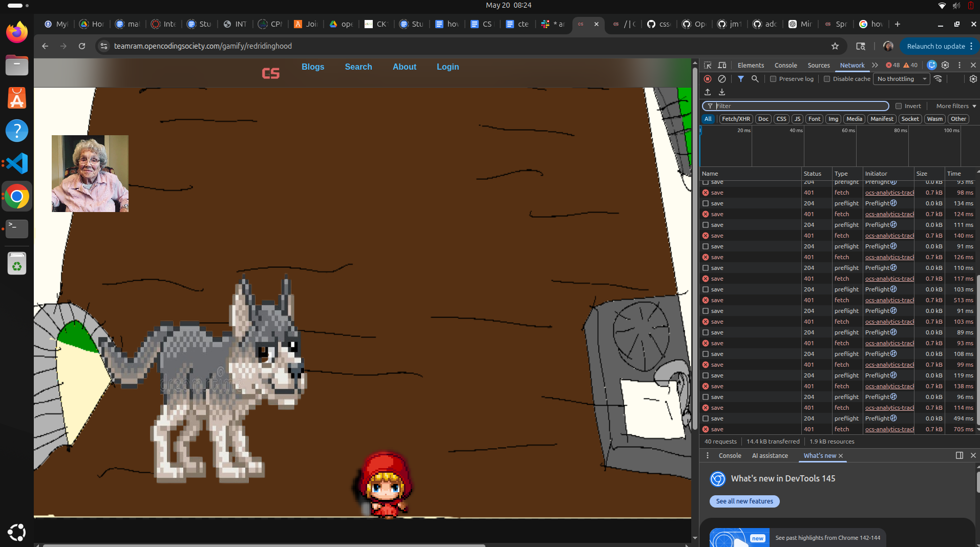This screenshot has height=547, width=980.
Task: Open the No throttling dropdown
Action: [902, 79]
